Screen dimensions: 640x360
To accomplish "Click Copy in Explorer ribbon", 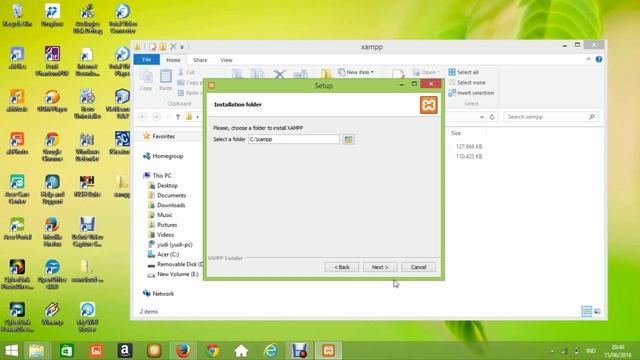I will pyautogui.click(x=146, y=80).
